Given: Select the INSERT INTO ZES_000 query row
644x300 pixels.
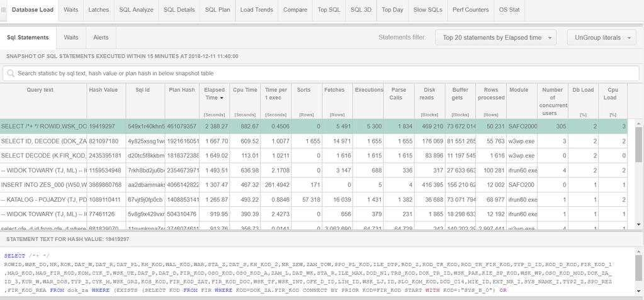Looking at the screenshot, I should tap(314, 185).
